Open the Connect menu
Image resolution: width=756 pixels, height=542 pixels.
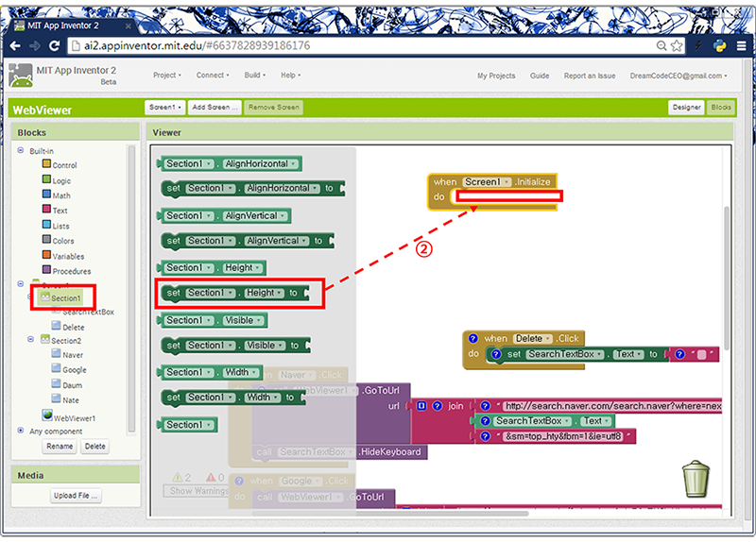213,76
